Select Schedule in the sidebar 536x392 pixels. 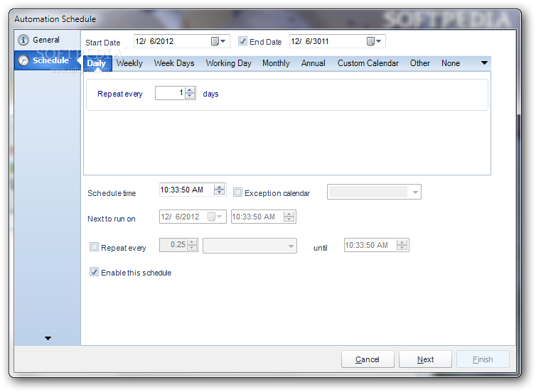click(47, 60)
